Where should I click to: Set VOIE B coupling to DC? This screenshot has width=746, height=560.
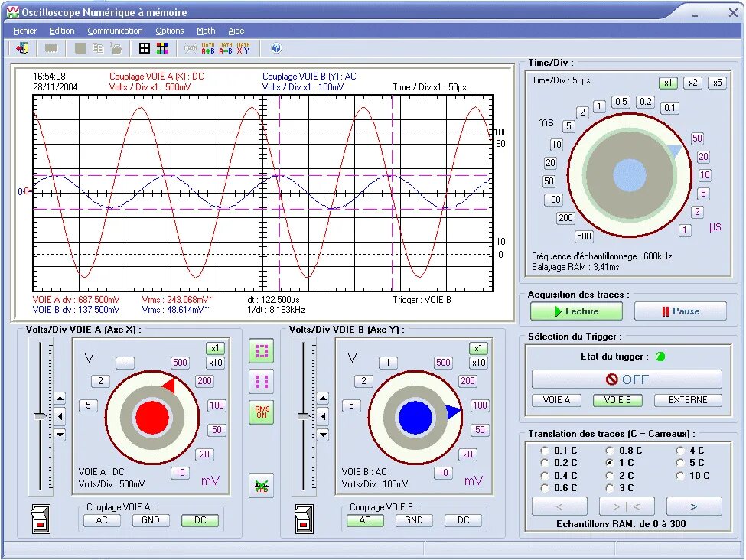pyautogui.click(x=463, y=520)
